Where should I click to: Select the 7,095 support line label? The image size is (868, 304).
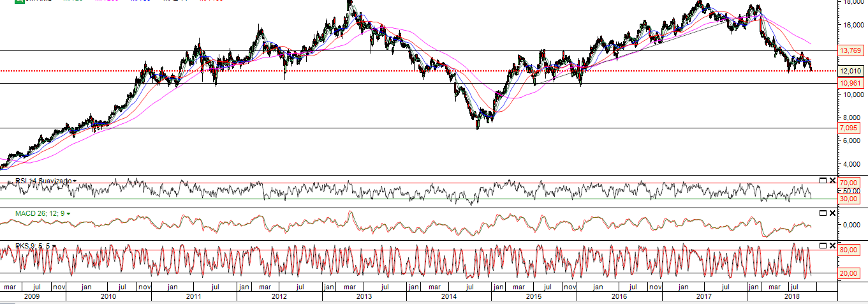pos(849,128)
